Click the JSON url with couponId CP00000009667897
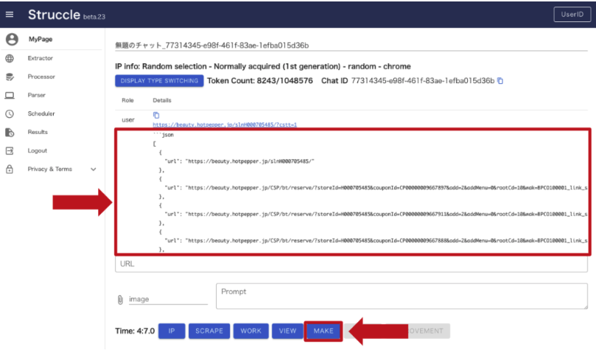Image resolution: width=596 pixels, height=364 pixels. pyautogui.click(x=376, y=187)
